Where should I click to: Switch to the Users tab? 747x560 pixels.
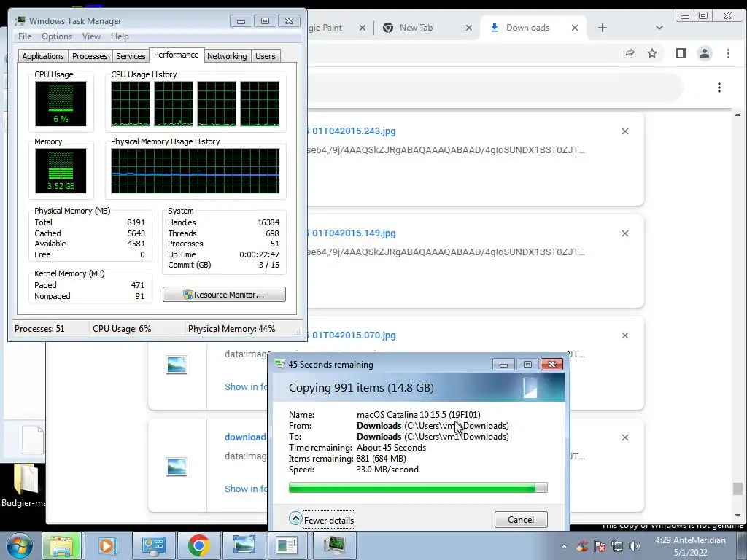266,56
